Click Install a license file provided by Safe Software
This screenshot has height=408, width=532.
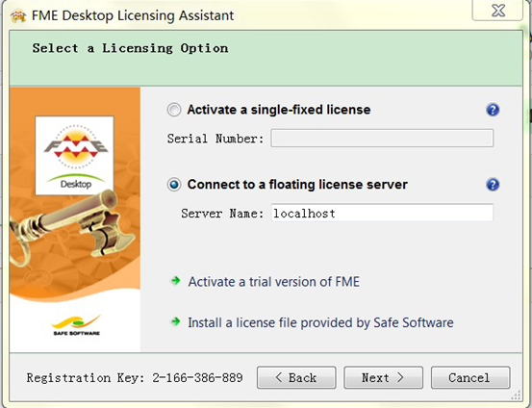click(320, 322)
